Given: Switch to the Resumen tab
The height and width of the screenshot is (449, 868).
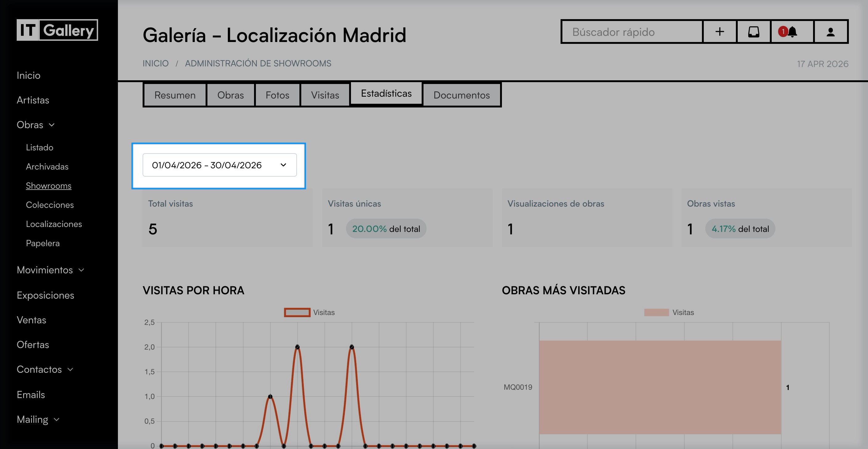Looking at the screenshot, I should (x=175, y=95).
